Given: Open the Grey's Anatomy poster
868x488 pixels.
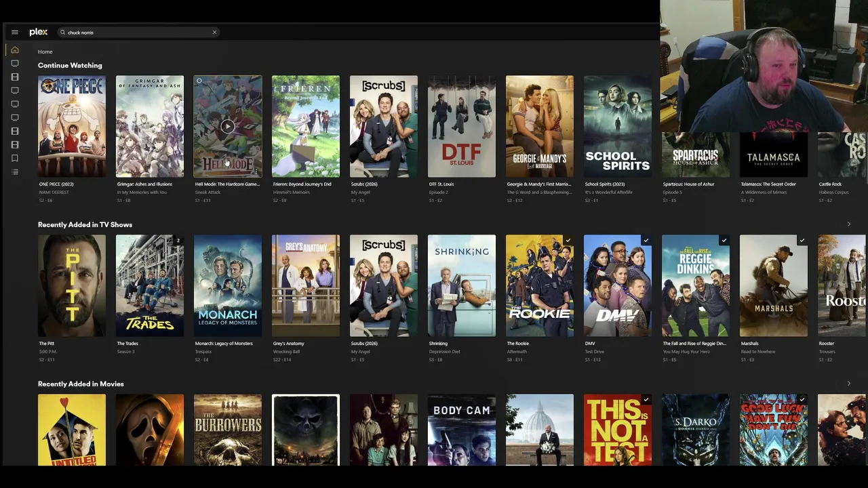Looking at the screenshot, I should 306,285.
